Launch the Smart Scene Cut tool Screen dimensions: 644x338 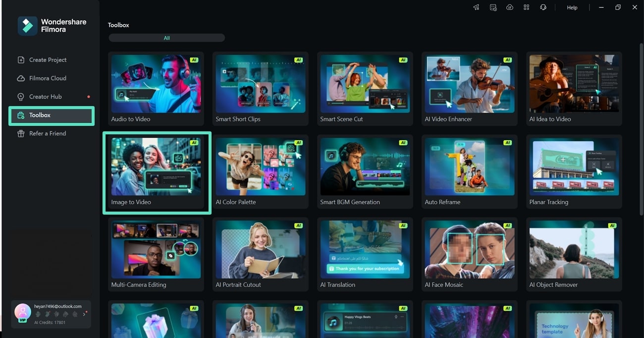[365, 89]
